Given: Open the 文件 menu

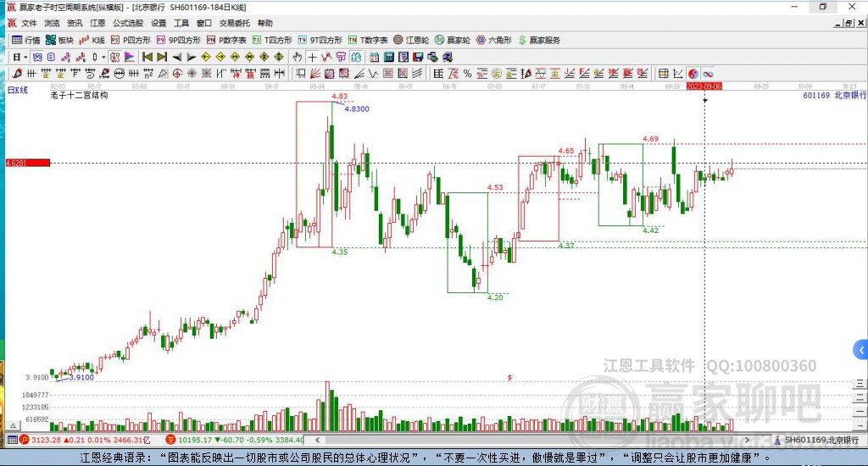Looking at the screenshot, I should (x=29, y=23).
